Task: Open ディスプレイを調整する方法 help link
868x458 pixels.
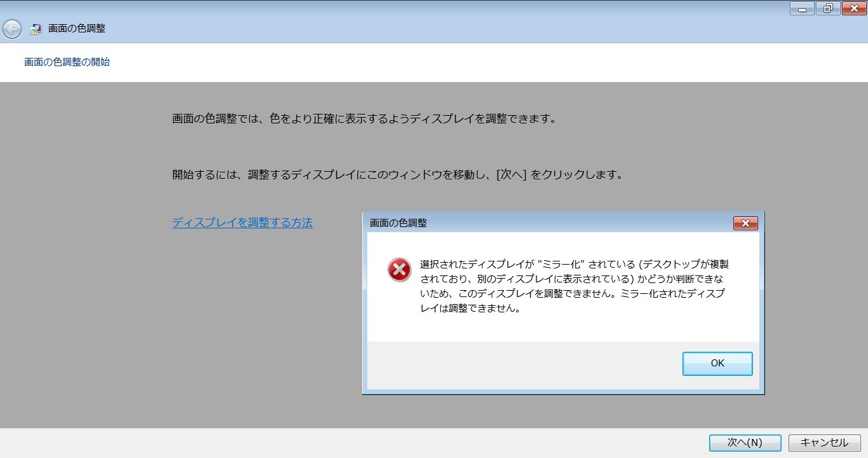Action: coord(242,223)
